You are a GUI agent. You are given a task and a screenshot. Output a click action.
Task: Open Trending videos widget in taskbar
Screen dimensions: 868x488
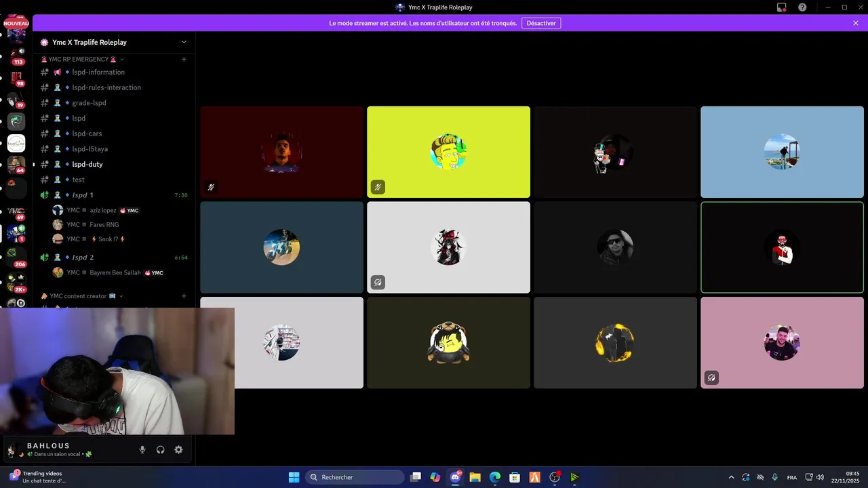pos(38,477)
